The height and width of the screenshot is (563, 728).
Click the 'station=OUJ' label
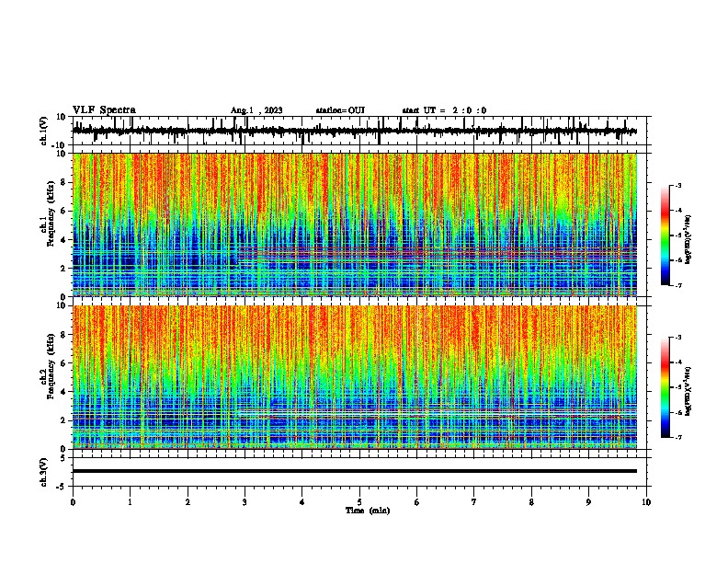[x=340, y=110]
